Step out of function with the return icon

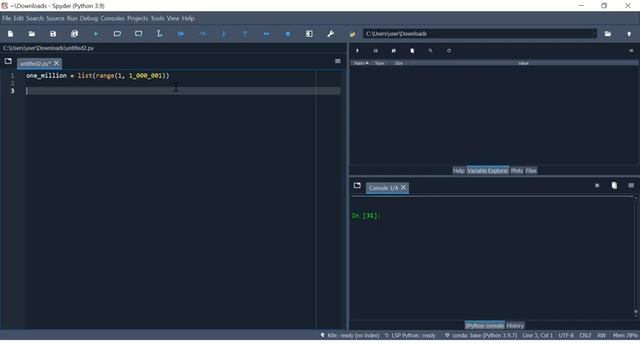[245, 34]
